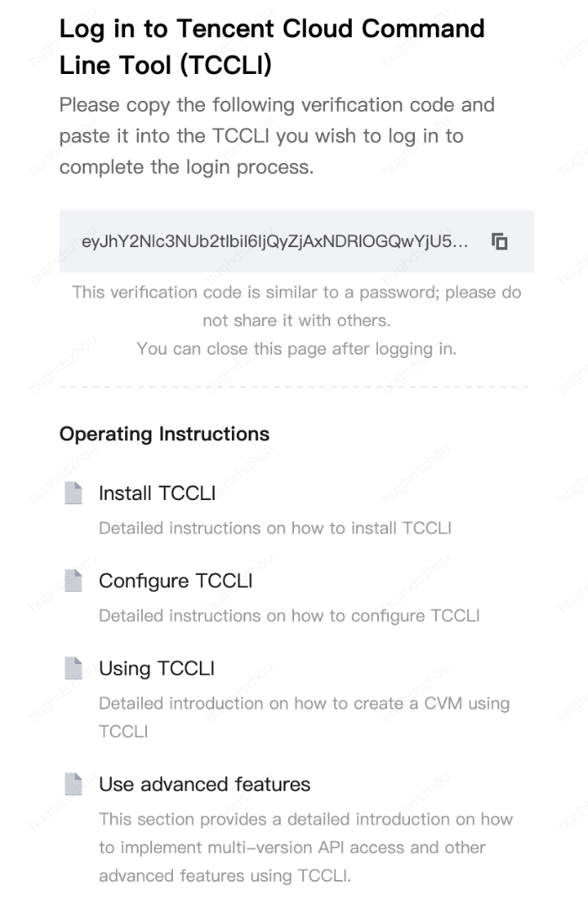
Task: Open the Use advanced features link
Action: 204,784
